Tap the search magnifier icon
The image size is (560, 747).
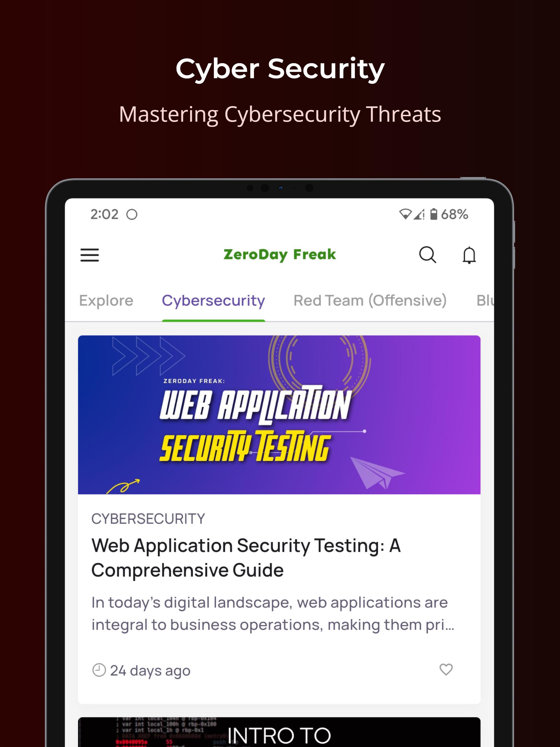click(428, 255)
